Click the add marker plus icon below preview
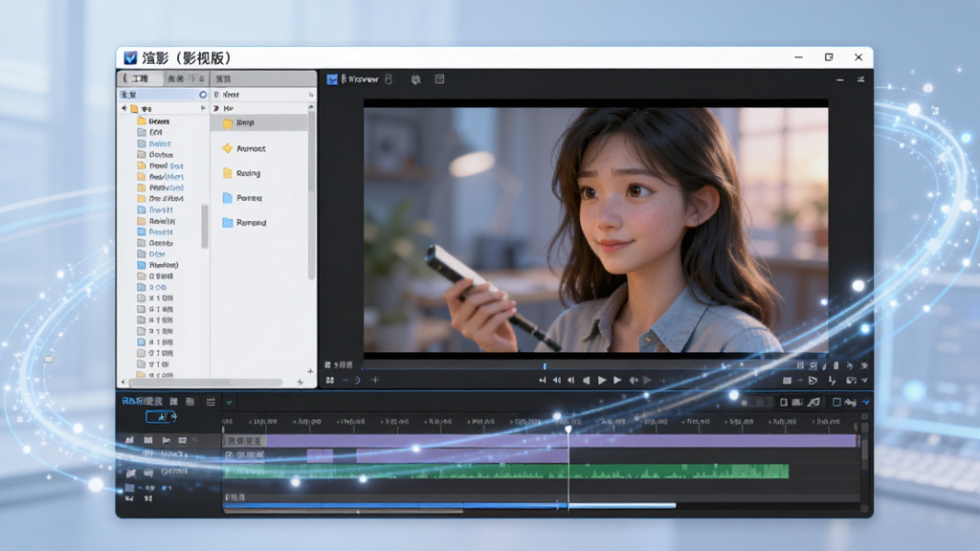 point(374,380)
